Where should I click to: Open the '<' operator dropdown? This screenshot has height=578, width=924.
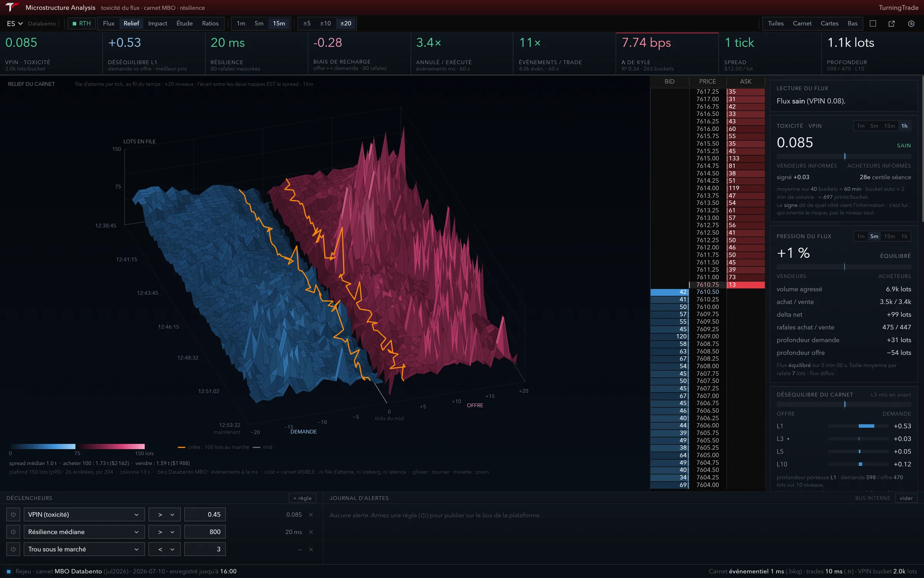[164, 549]
